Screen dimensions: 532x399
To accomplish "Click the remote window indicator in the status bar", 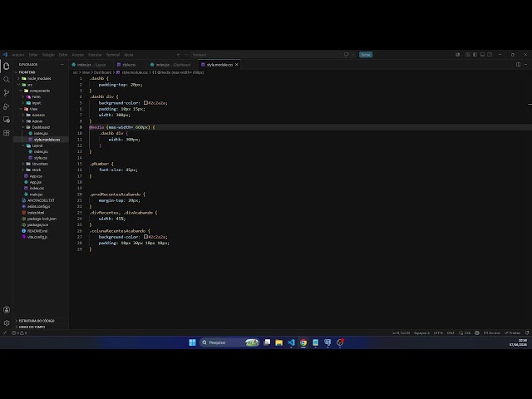I will 5,332.
